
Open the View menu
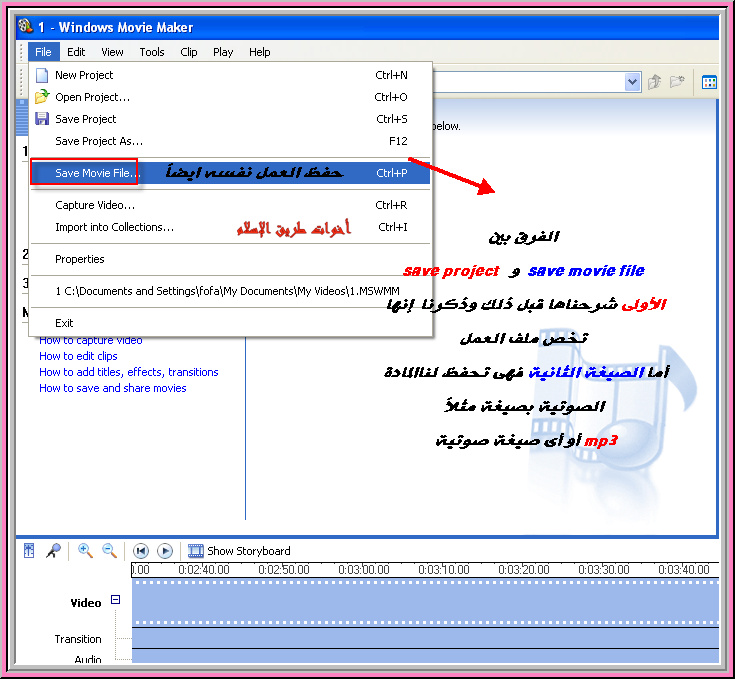112,52
